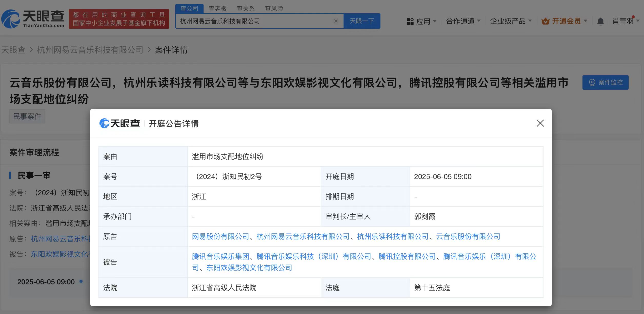Screen dimensions: 644x314
Task: Switch to the 查风险 tab
Action: pos(274,9)
